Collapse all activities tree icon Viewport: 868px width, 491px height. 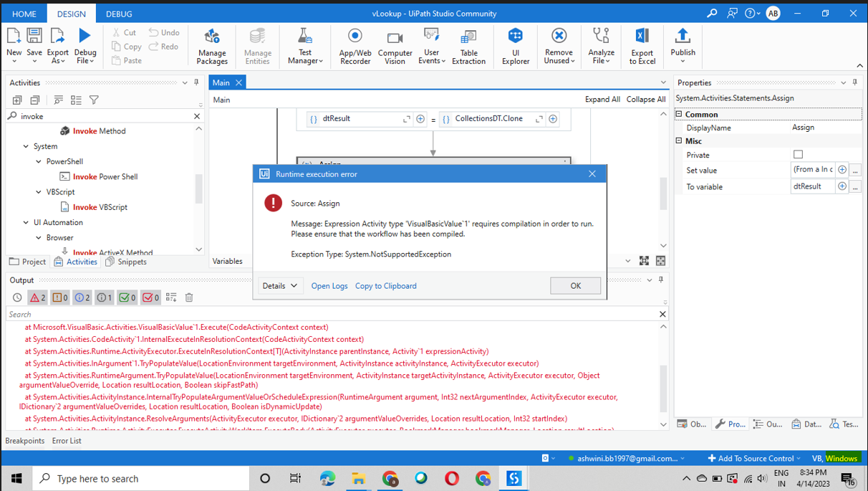[34, 100]
